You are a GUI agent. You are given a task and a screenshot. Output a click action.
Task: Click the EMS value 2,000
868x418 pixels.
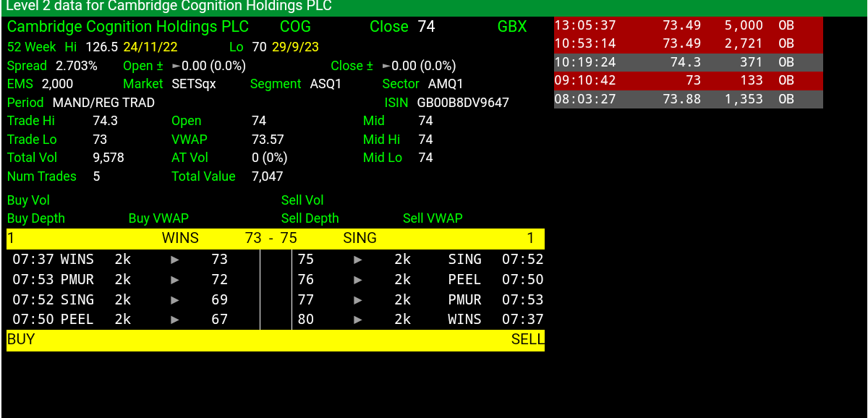(57, 84)
